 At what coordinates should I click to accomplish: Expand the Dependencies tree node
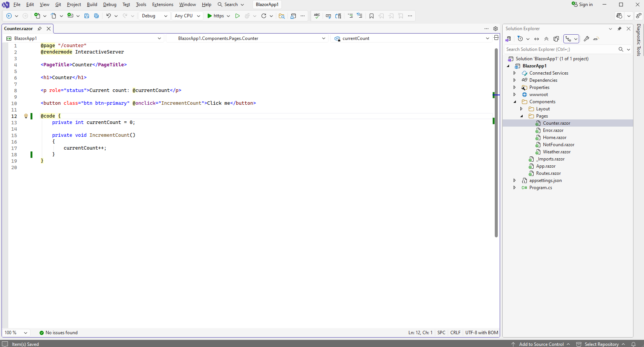[x=514, y=80]
